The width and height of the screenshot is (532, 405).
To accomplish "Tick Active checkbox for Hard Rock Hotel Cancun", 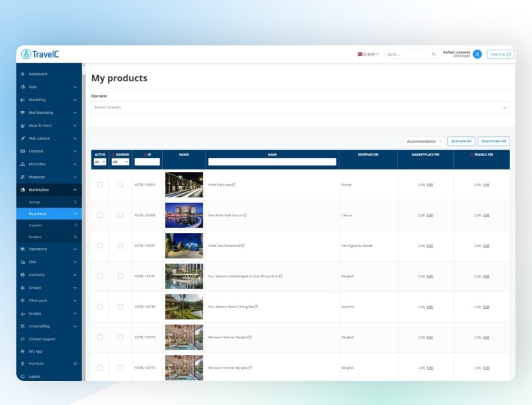I will [x=100, y=215].
